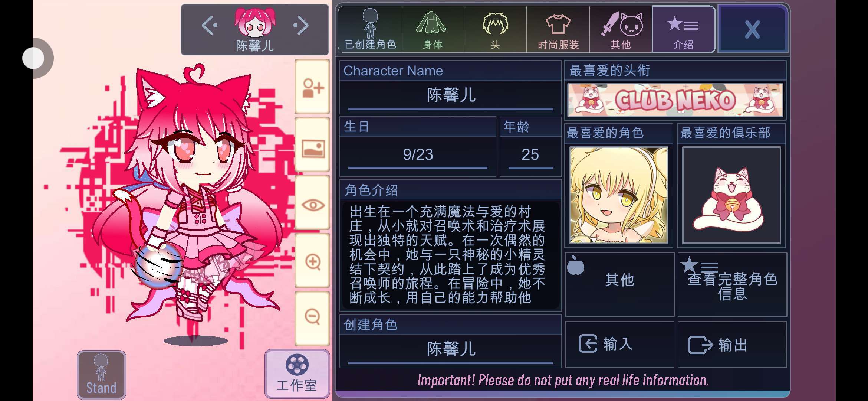Select the 已创建角色 characters tab

coord(370,30)
